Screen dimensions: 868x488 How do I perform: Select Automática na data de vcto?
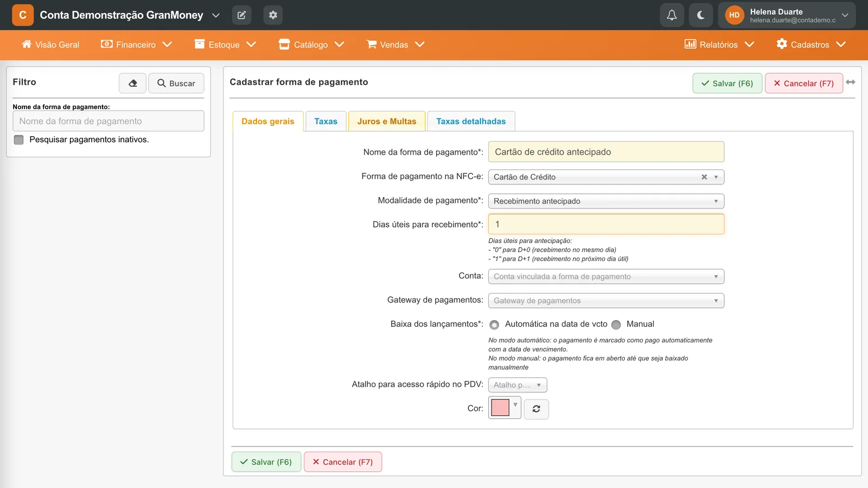point(494,325)
